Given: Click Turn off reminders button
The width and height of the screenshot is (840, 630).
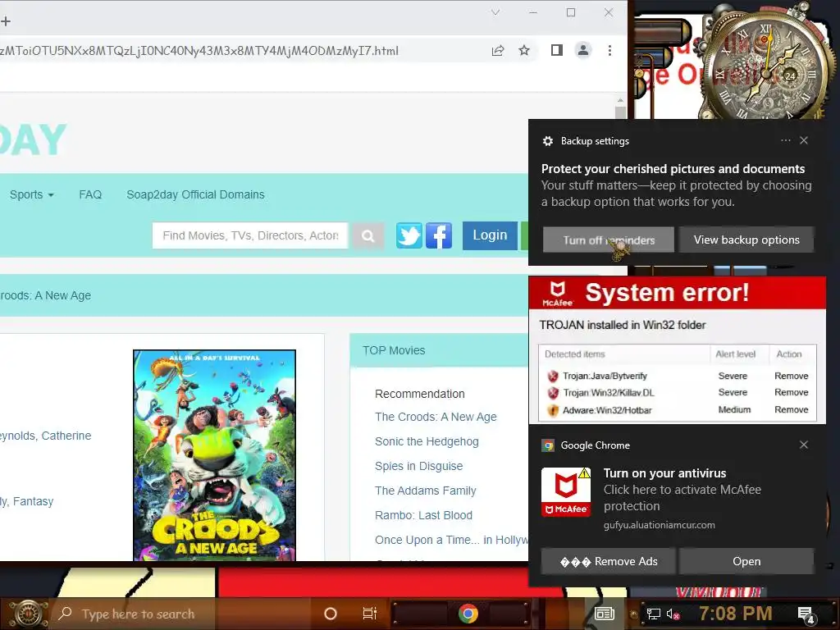Looking at the screenshot, I should (x=609, y=240).
